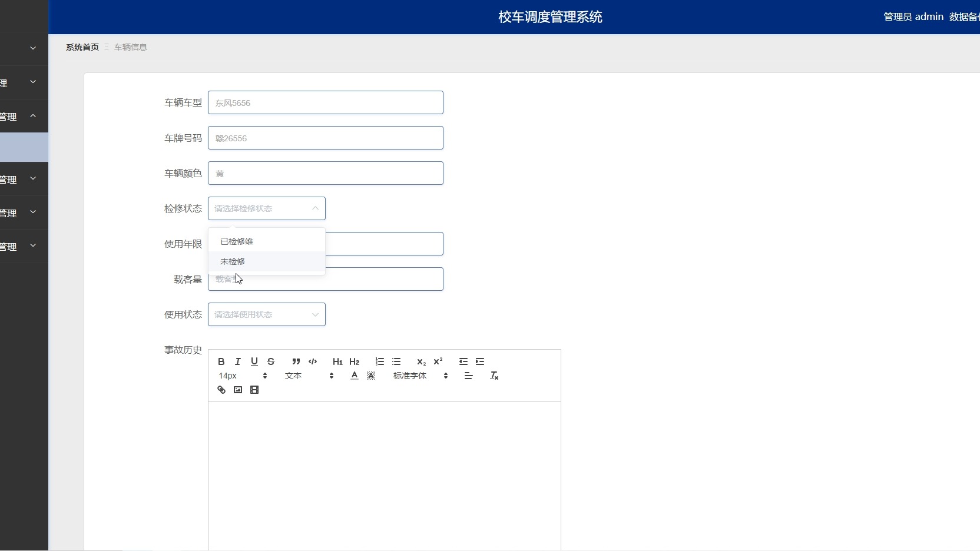Open the 文本 paragraph style dropdown

point(309,376)
